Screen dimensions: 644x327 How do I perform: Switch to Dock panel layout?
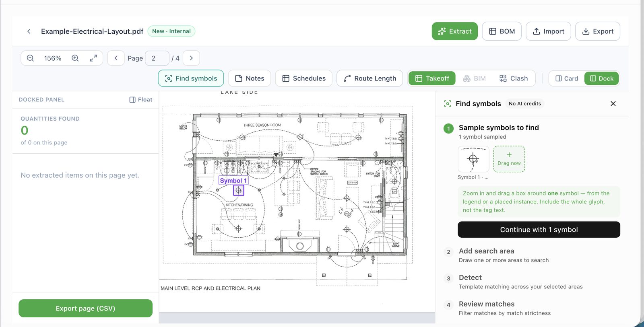pyautogui.click(x=602, y=78)
